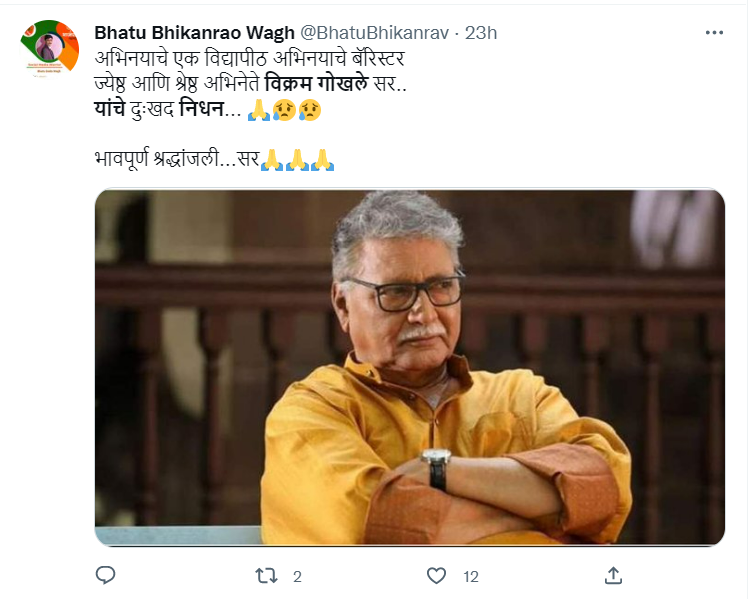Image resolution: width=753 pixels, height=599 pixels.
Task: Click the reply speech bubble icon
Action: coord(105,575)
